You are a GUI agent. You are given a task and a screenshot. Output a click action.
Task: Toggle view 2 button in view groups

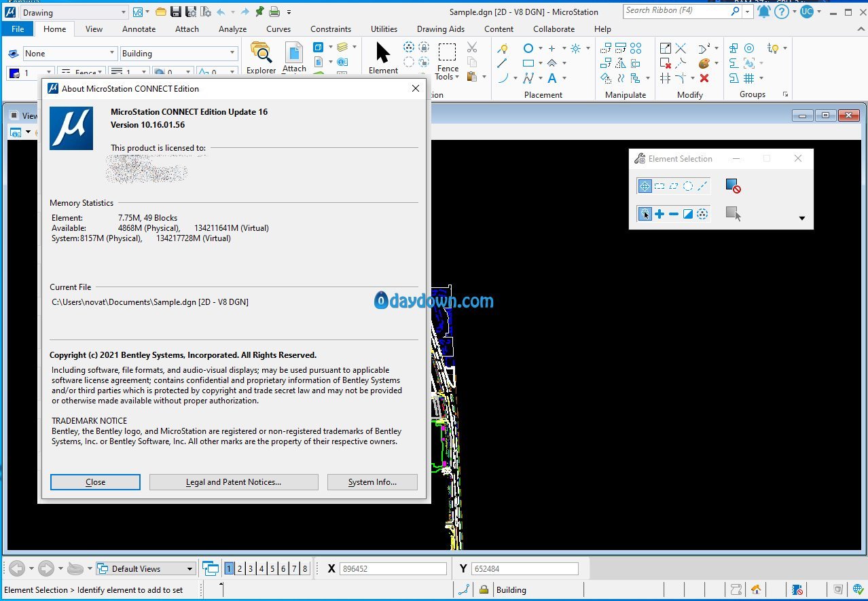point(240,568)
